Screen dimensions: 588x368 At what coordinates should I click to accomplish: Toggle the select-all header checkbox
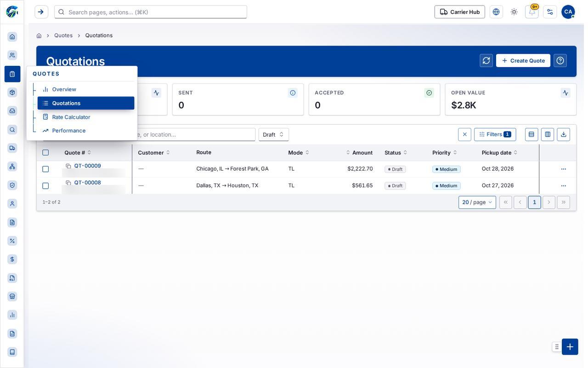point(45,153)
